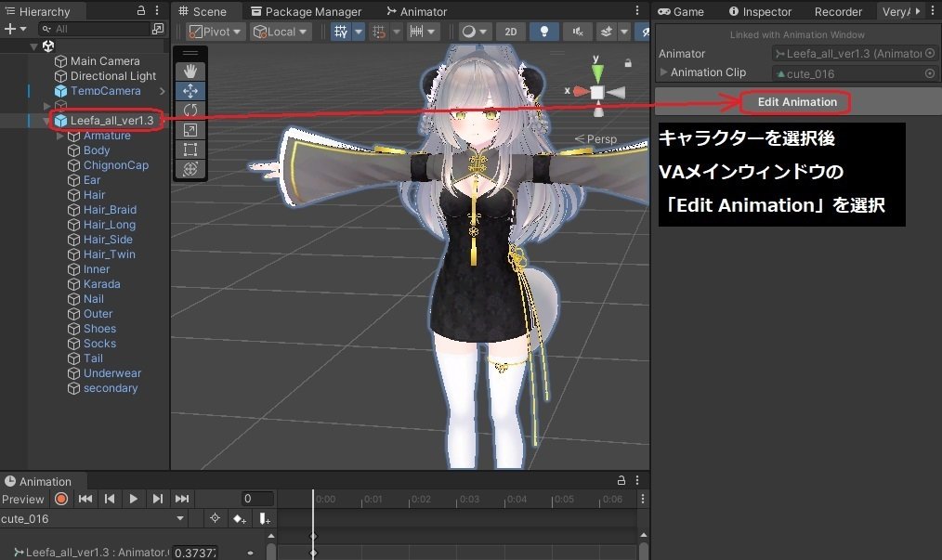Toggle the Hierarchy panel lock
Screen dimensions: 942x560
tap(141, 11)
